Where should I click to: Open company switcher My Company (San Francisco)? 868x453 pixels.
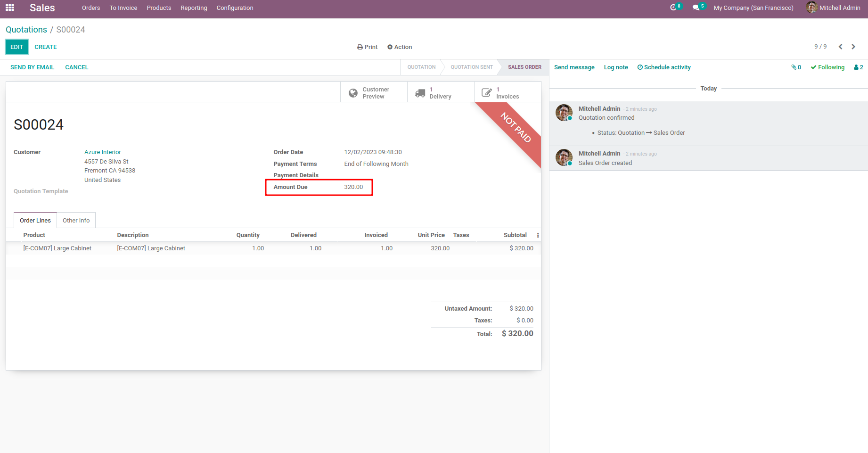[753, 8]
